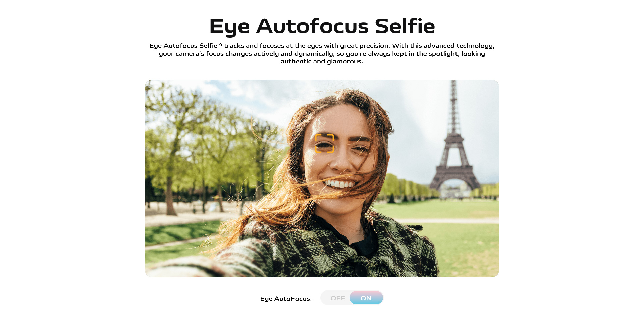The width and height of the screenshot is (644, 317).
Task: Click the woman's eye without the focus bracket
Action: [360, 149]
